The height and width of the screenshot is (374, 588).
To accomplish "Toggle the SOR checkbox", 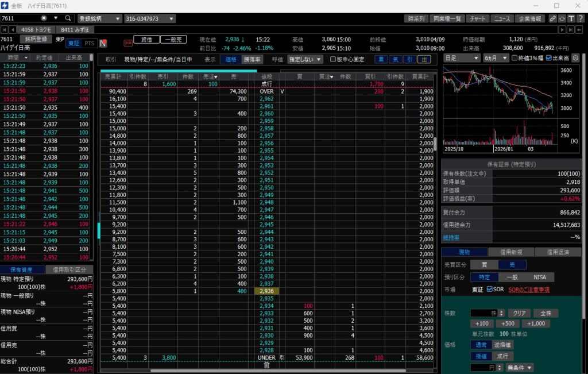I will click(x=490, y=290).
